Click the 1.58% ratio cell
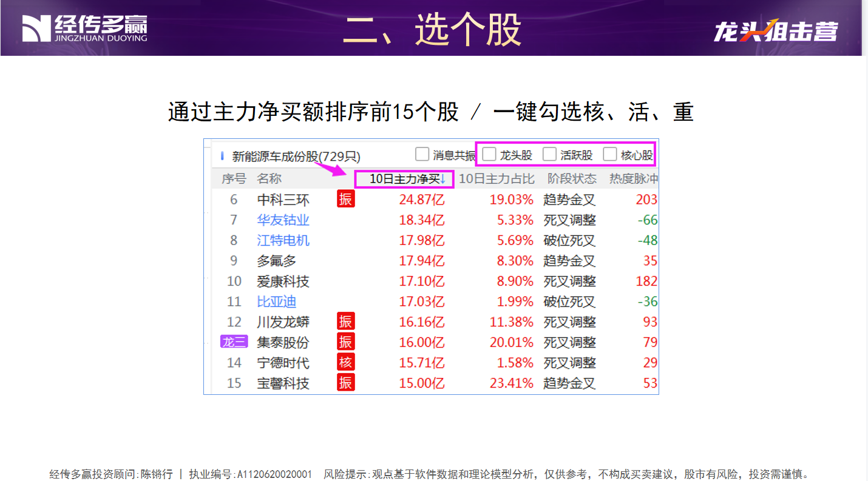868x481 pixels. 515,363
